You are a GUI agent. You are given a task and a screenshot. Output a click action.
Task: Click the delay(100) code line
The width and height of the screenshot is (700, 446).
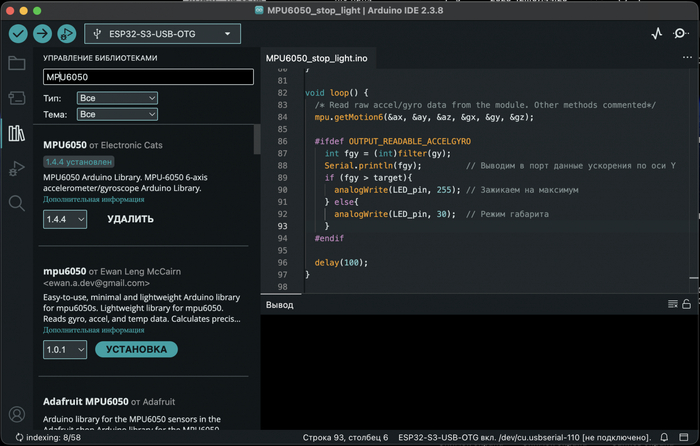click(x=341, y=263)
